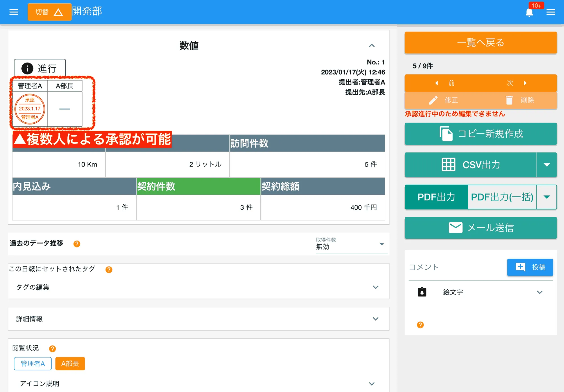This screenshot has height=392, width=564.
Task: Open the top-right hamburger menu
Action: (x=550, y=12)
